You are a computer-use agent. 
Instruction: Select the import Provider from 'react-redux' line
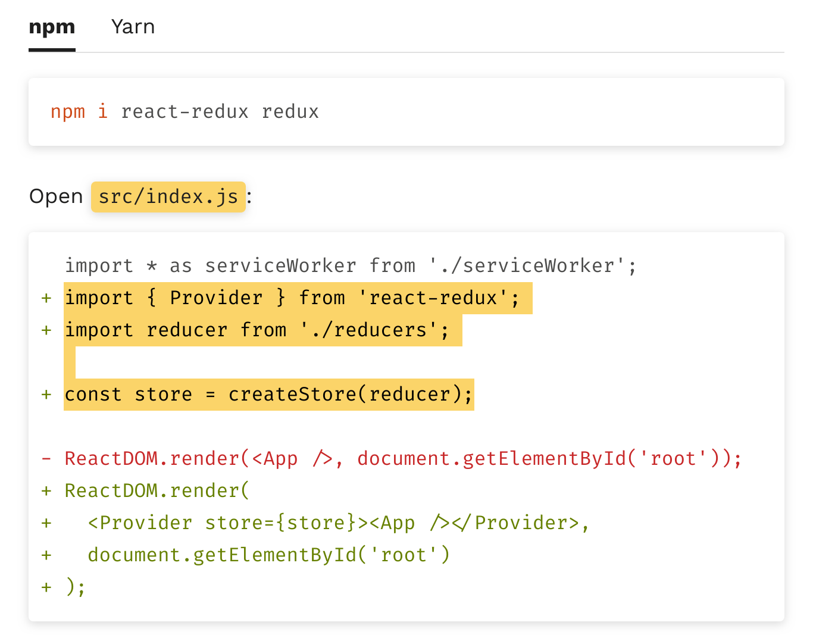click(x=292, y=298)
